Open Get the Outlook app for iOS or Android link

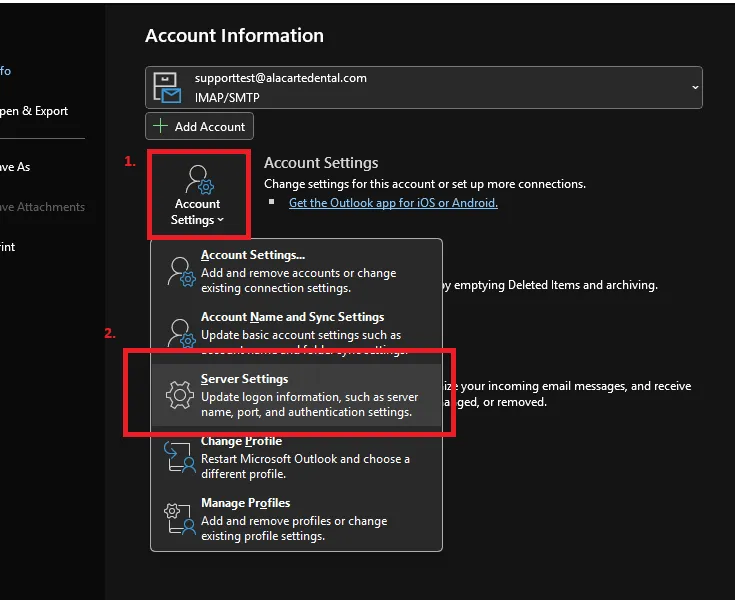coord(393,203)
